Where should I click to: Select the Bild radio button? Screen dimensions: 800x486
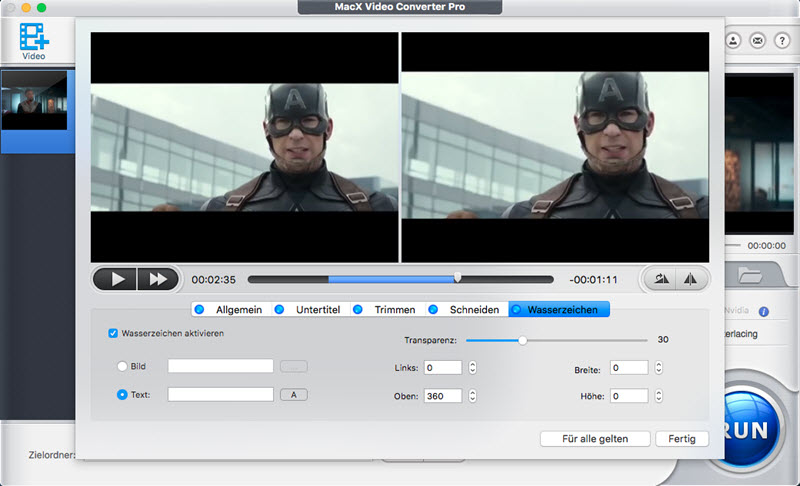pos(122,366)
